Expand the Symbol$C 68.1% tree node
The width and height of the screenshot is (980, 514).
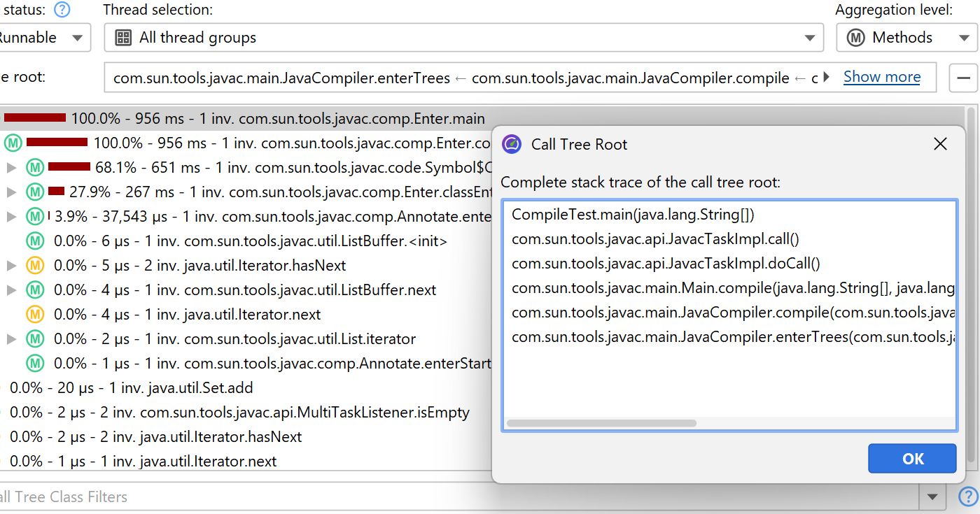(x=11, y=168)
